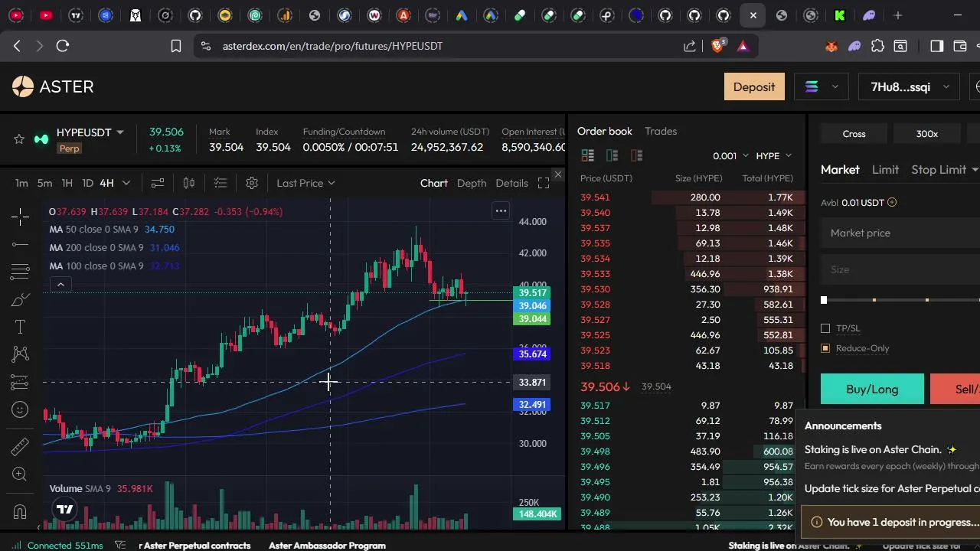Viewport: 980px width, 551px height.
Task: Switch to the Details tab
Action: [x=511, y=183]
